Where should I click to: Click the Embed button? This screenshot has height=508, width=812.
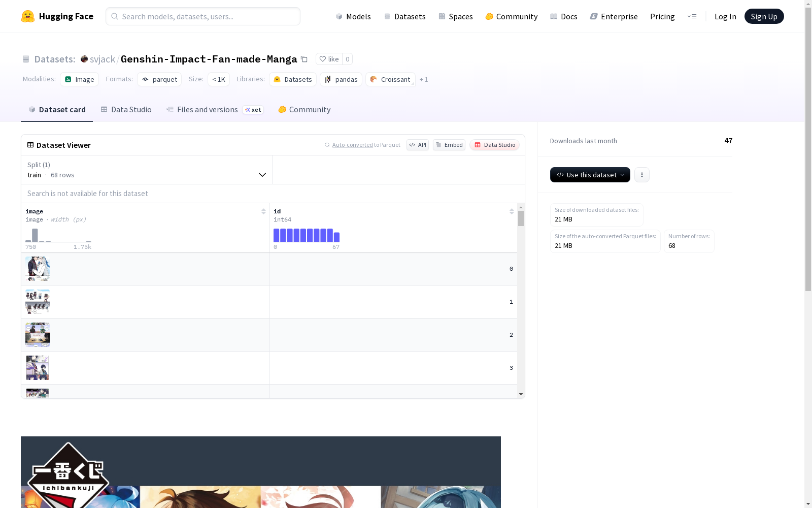(x=449, y=145)
